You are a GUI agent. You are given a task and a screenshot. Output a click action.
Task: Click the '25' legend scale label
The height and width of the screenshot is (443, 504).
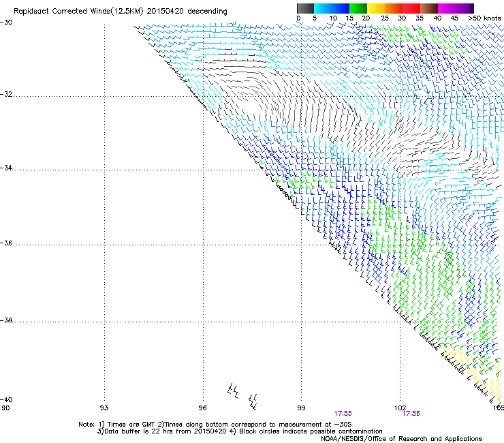click(x=385, y=18)
